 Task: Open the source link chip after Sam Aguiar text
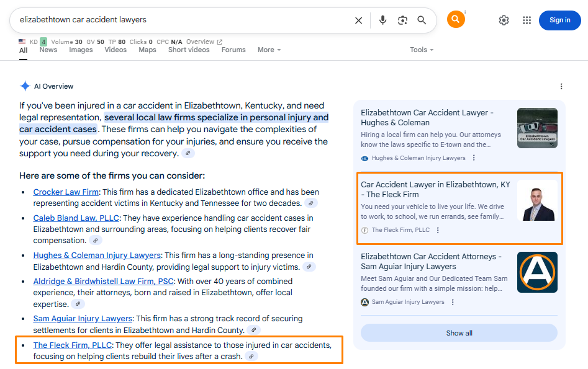(254, 330)
